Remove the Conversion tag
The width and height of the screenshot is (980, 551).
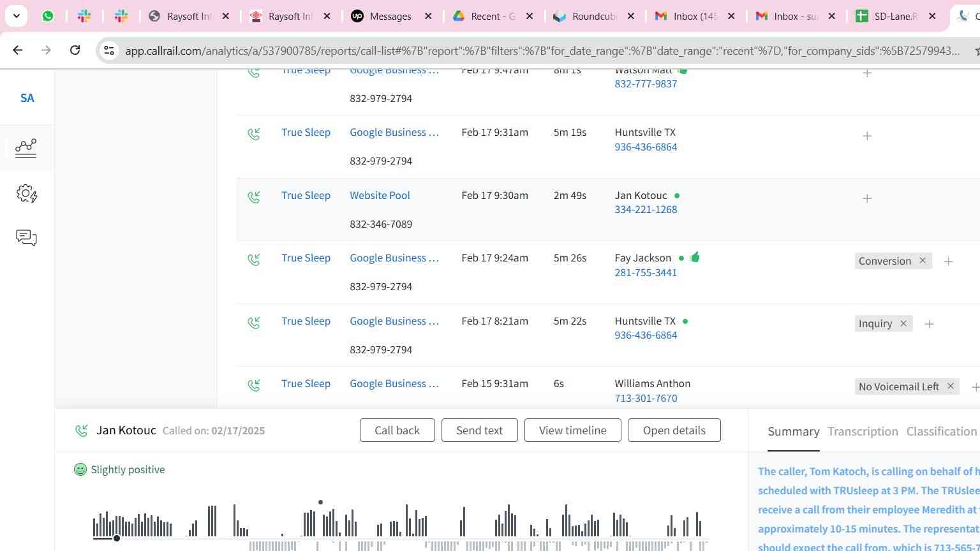tap(922, 260)
